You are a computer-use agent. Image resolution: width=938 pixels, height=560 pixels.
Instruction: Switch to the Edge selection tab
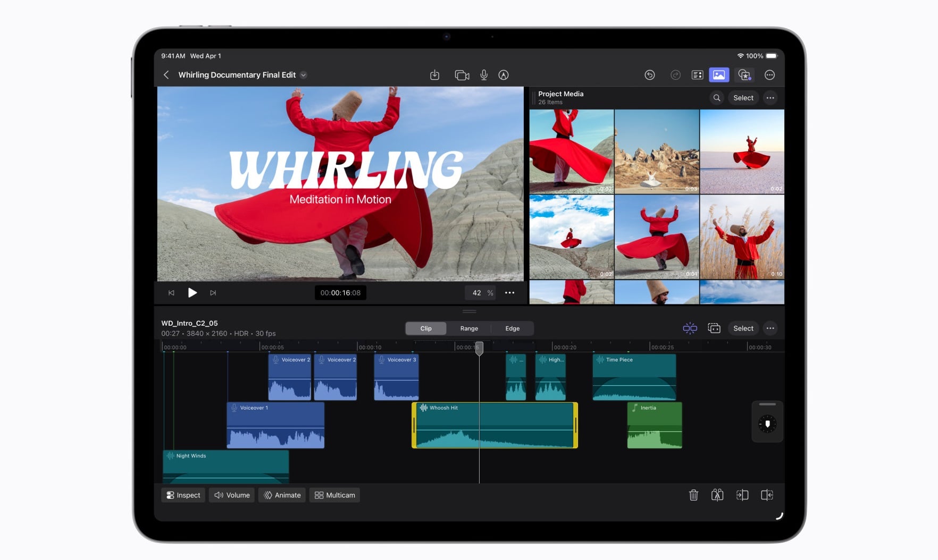(512, 328)
